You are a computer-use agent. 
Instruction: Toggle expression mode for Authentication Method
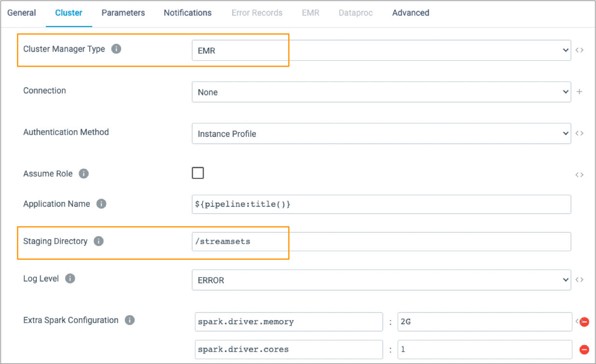(579, 133)
